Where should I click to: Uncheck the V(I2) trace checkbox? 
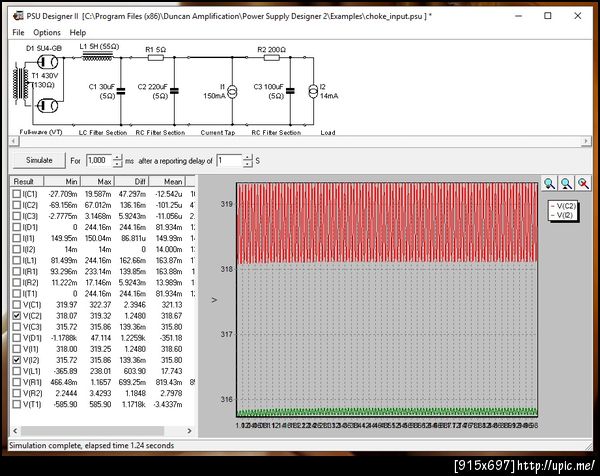[x=16, y=360]
